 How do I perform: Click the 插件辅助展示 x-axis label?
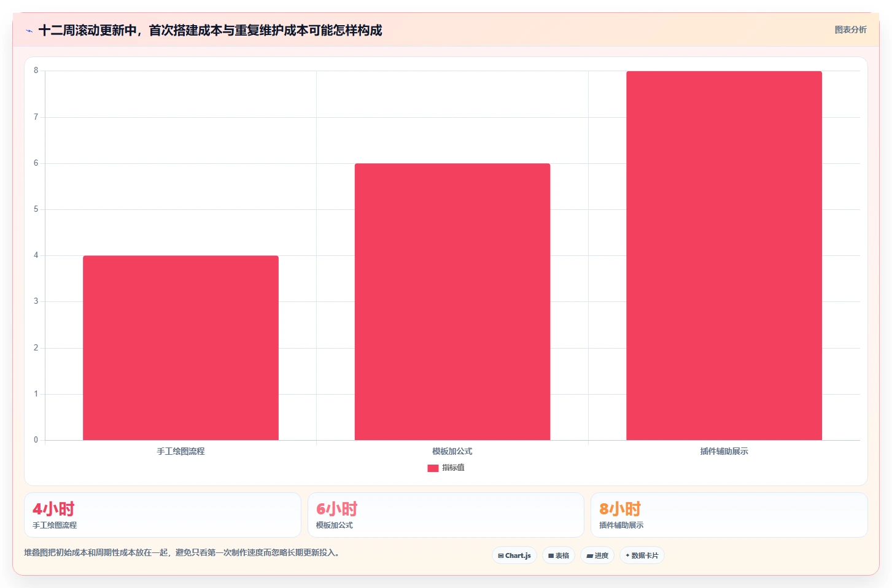[724, 451]
